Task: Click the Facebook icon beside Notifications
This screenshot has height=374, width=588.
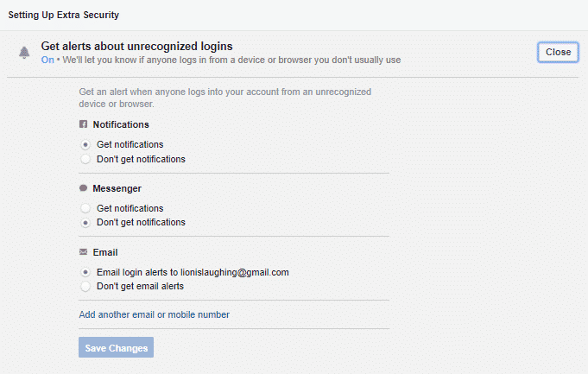Action: (x=84, y=124)
